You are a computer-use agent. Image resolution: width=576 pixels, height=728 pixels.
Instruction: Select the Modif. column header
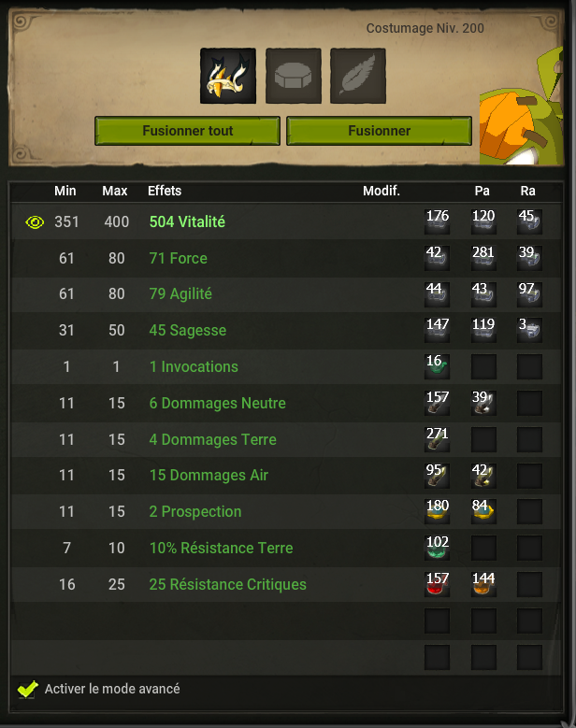point(382,191)
